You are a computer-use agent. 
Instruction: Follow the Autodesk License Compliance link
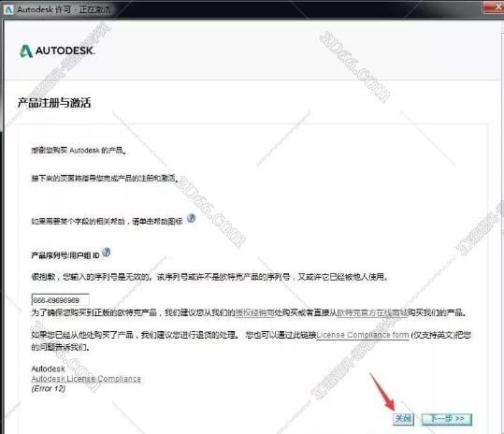(86, 379)
